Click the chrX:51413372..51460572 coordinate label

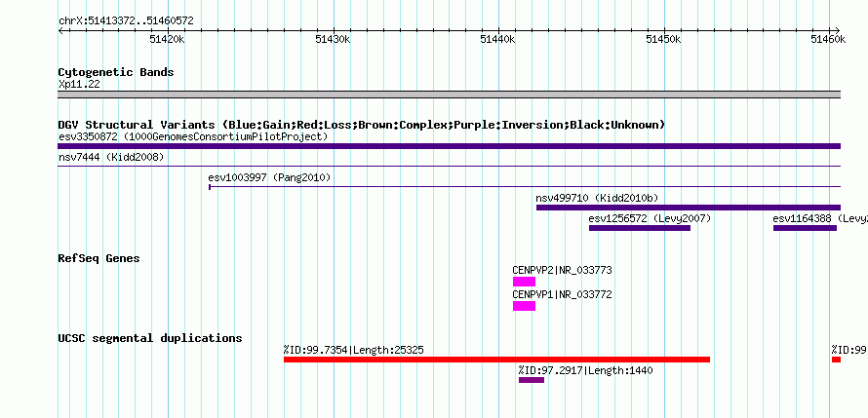[x=126, y=21]
